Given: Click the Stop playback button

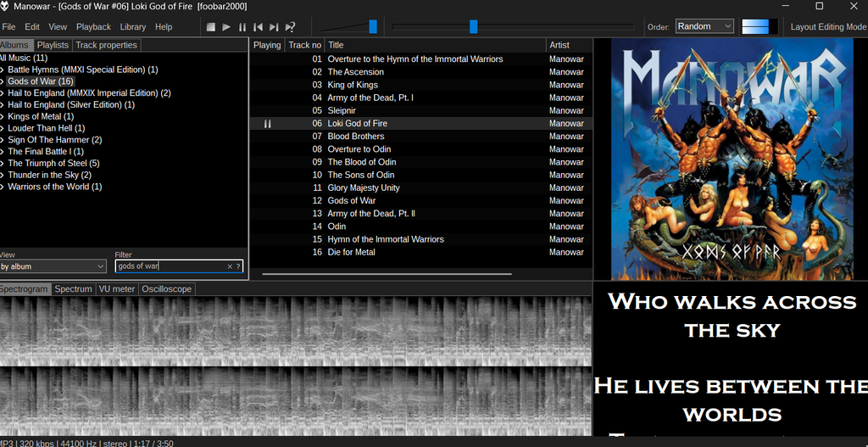Looking at the screenshot, I should (x=211, y=27).
